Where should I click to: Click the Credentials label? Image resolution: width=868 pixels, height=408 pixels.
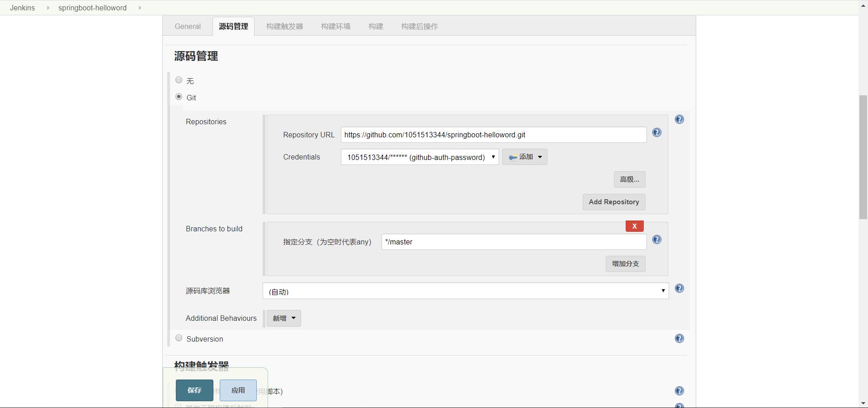click(302, 157)
